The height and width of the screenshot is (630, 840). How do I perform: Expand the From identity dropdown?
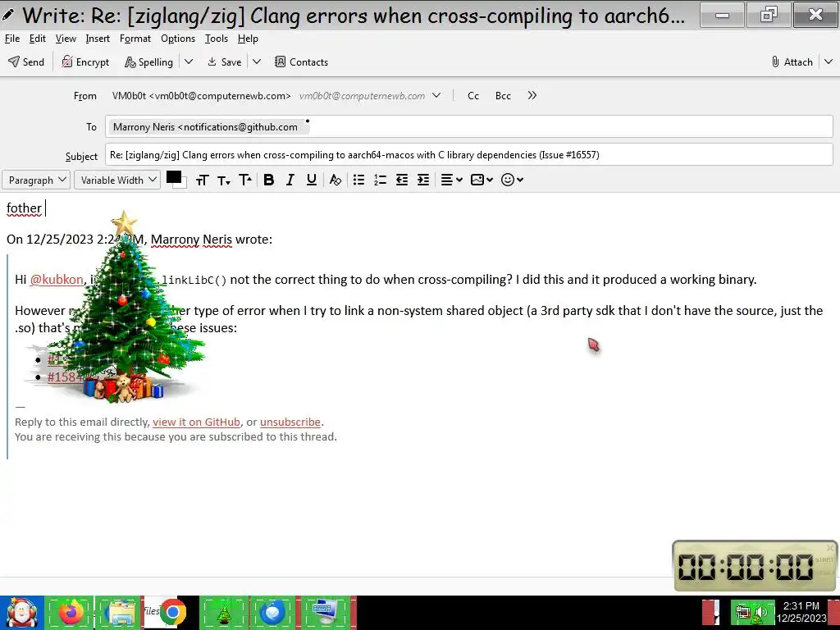click(436, 95)
